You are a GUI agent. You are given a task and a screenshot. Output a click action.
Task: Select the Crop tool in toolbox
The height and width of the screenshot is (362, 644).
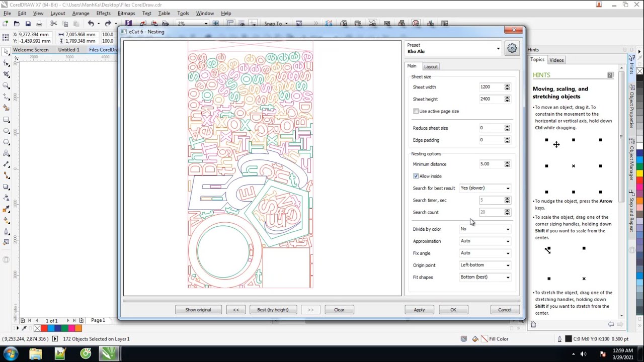(x=6, y=74)
